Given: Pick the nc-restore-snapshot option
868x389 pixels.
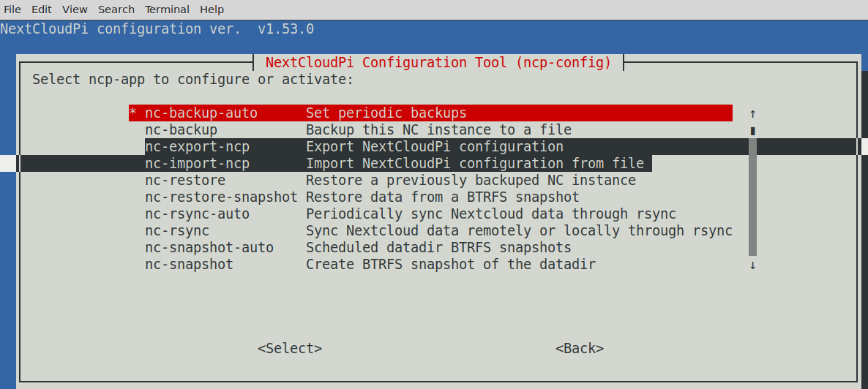Looking at the screenshot, I should point(221,197).
